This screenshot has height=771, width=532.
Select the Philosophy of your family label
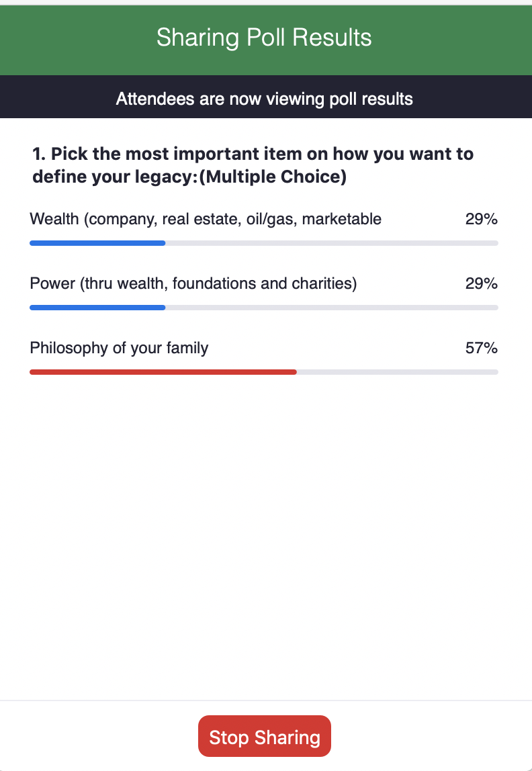click(x=119, y=348)
